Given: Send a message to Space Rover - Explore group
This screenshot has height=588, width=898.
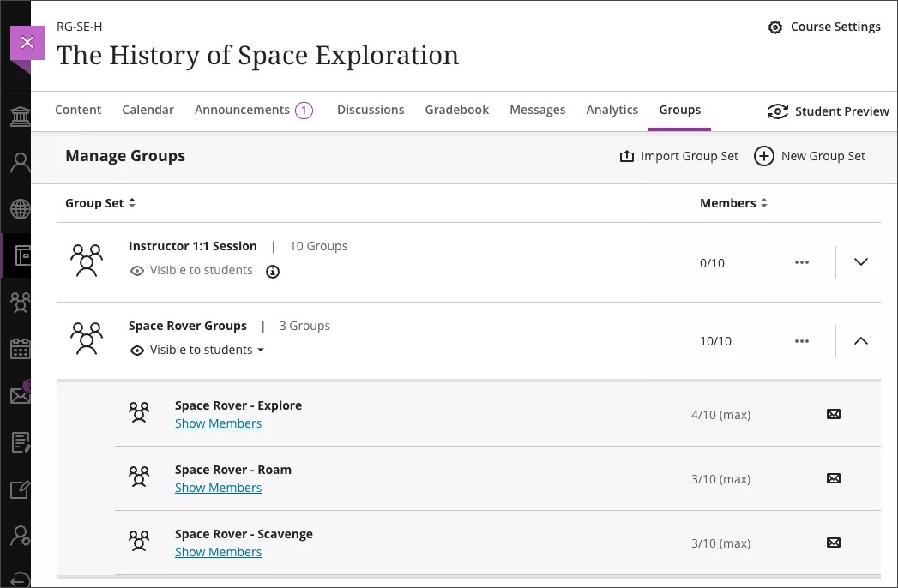Looking at the screenshot, I should point(833,414).
